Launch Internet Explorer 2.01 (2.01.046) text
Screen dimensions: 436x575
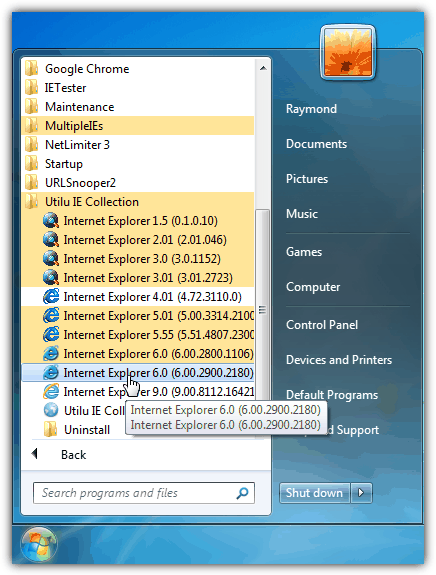(145, 240)
